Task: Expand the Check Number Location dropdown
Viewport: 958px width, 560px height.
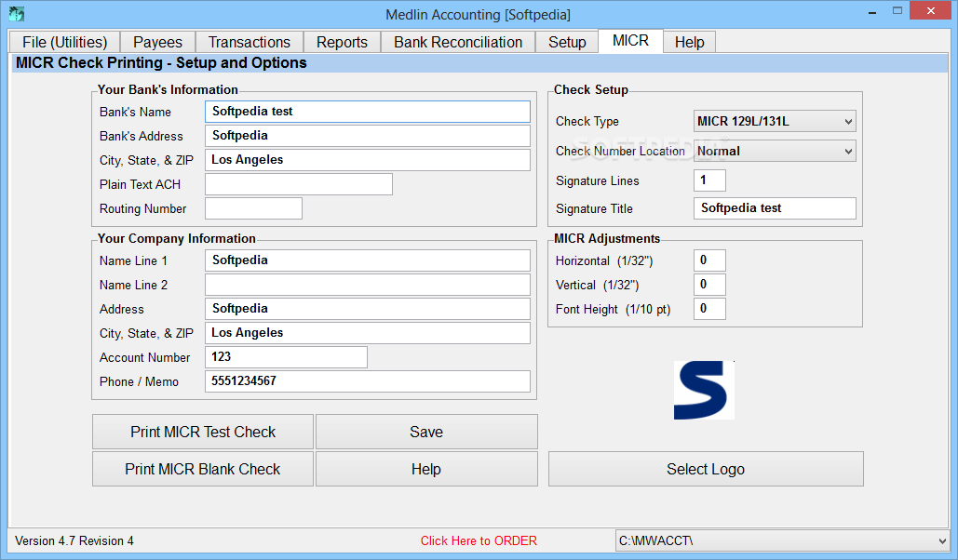Action: (x=775, y=151)
